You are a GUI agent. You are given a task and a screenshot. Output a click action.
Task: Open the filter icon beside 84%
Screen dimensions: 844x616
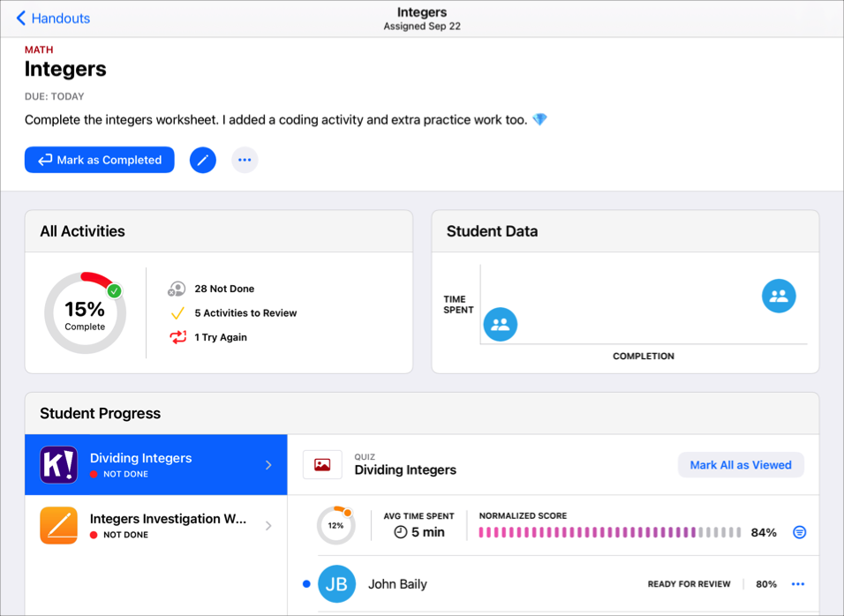point(800,533)
